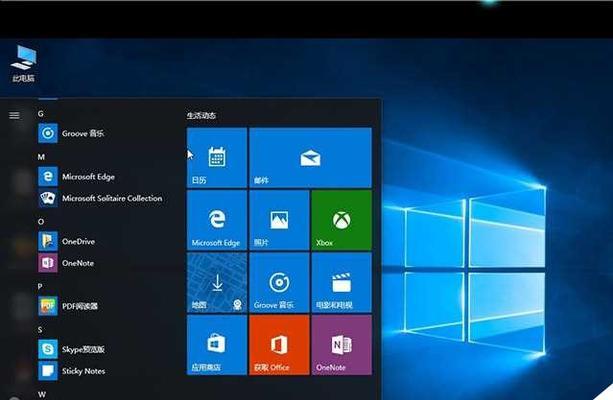Click the Skype preview icon

point(48,349)
